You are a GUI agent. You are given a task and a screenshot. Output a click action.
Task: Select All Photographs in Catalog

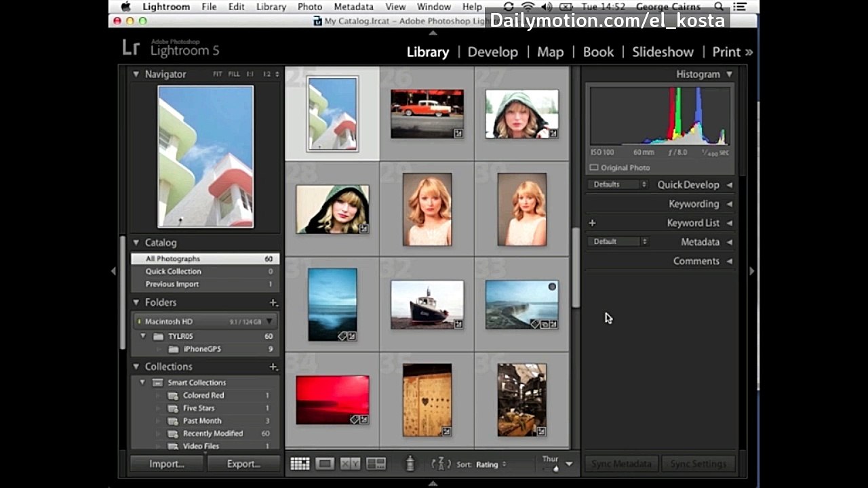[x=205, y=259]
